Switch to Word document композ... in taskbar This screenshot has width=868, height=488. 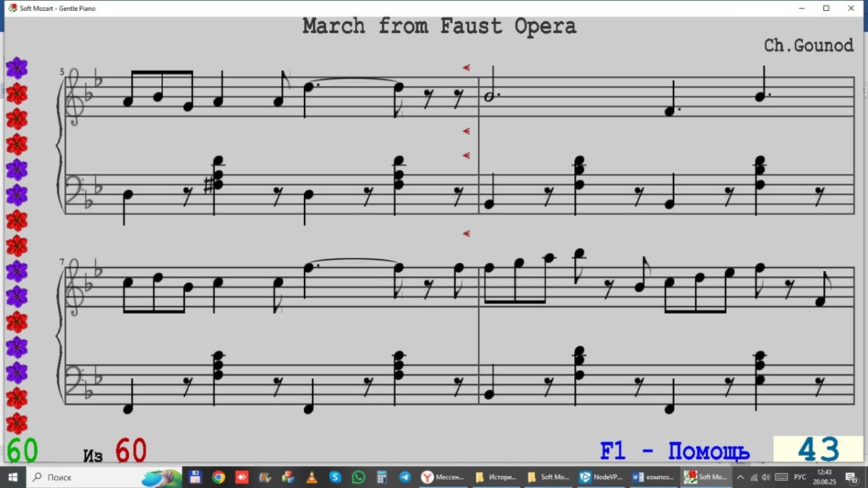[x=652, y=477]
